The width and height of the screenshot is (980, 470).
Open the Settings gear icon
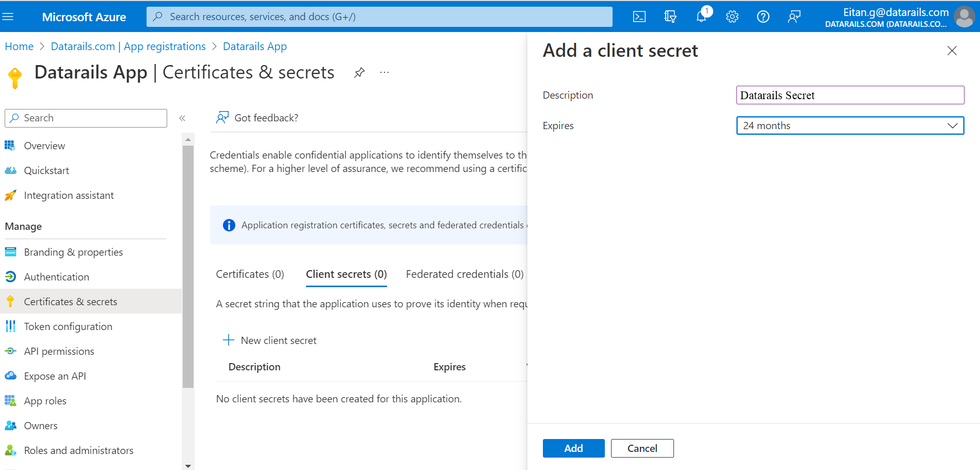click(732, 17)
